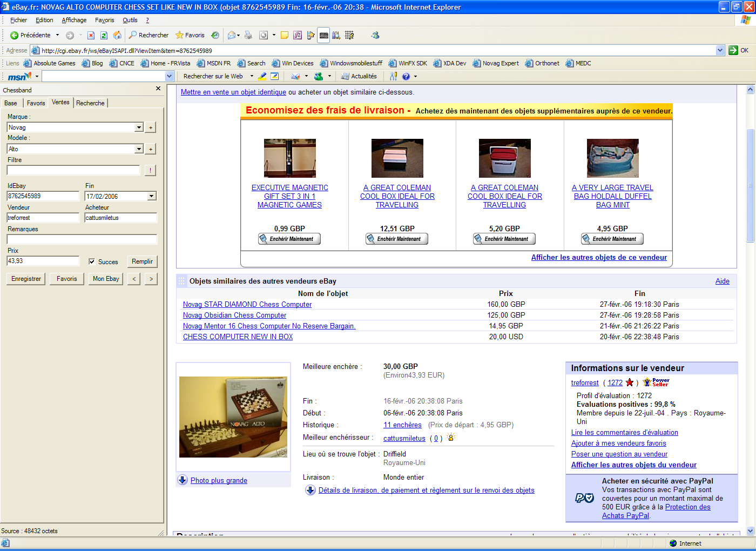Switch to the Favoris tab in Chessband
This screenshot has width=756, height=551.
(36, 103)
